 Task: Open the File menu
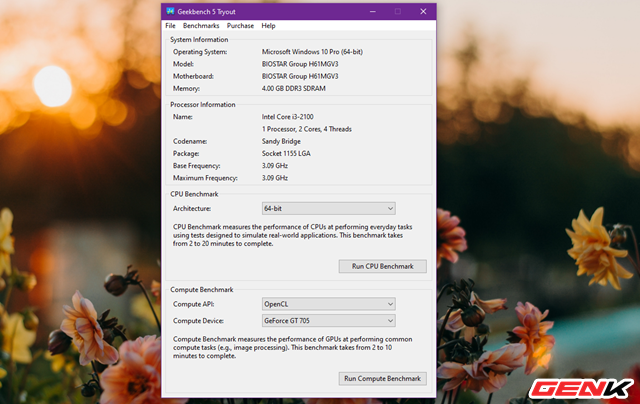[x=170, y=26]
